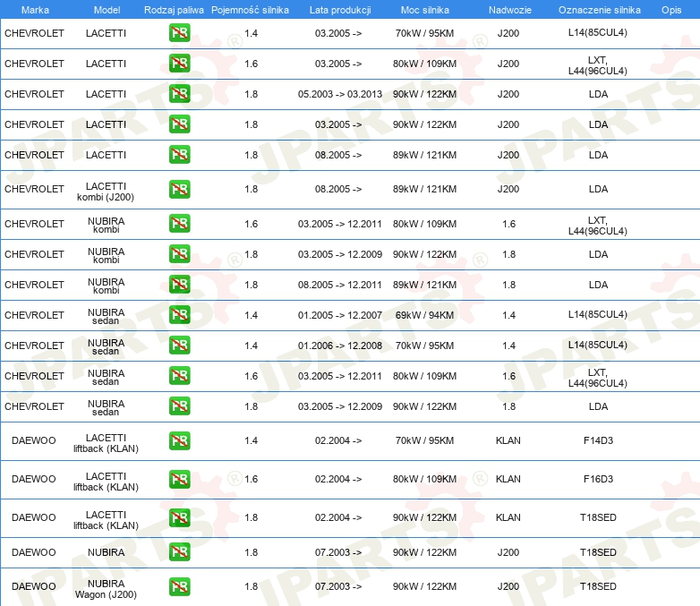Select the date range 01.2006 -> 12.2008
The image size is (700, 606).
[x=340, y=346]
